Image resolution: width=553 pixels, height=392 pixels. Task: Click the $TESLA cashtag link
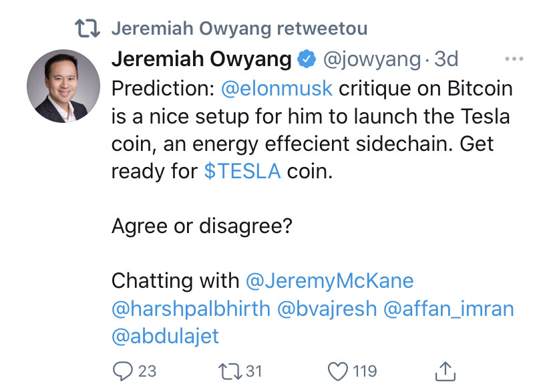pos(242,171)
